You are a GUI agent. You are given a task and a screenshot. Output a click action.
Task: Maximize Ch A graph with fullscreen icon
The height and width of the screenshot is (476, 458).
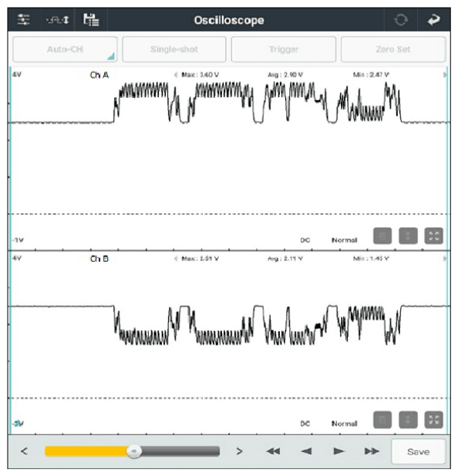(x=433, y=236)
